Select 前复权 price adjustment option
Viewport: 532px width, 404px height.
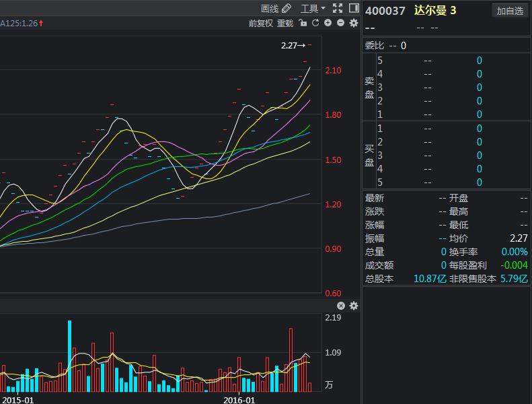point(260,23)
